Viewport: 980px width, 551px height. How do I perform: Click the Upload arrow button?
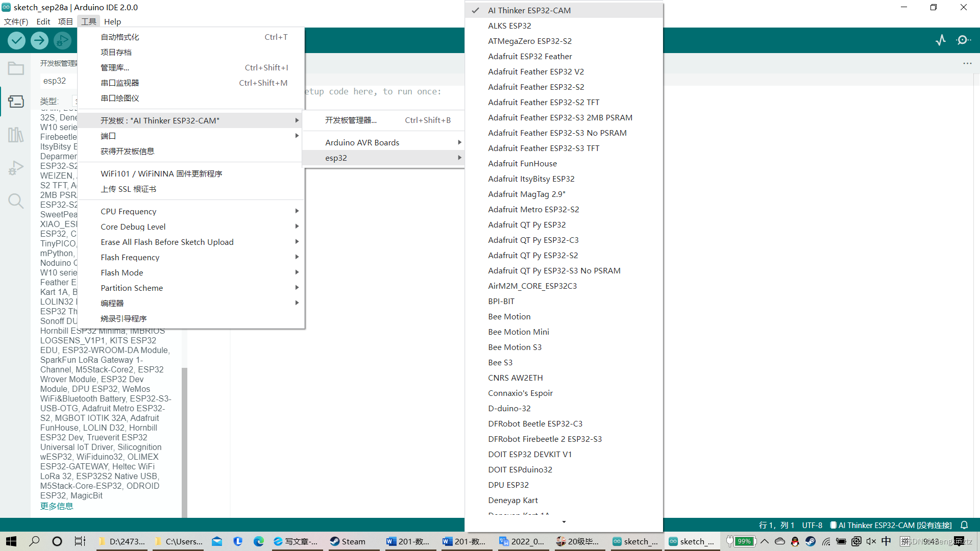pos(39,40)
